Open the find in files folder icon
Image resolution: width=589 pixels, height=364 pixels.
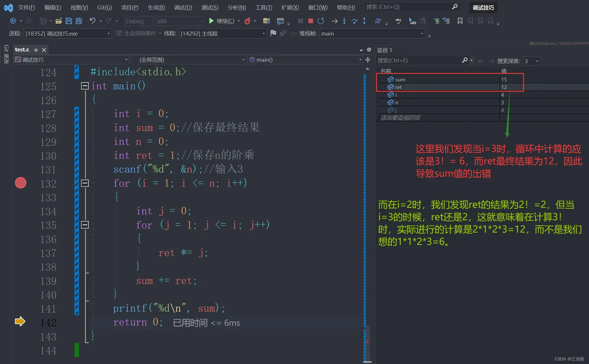266,21
